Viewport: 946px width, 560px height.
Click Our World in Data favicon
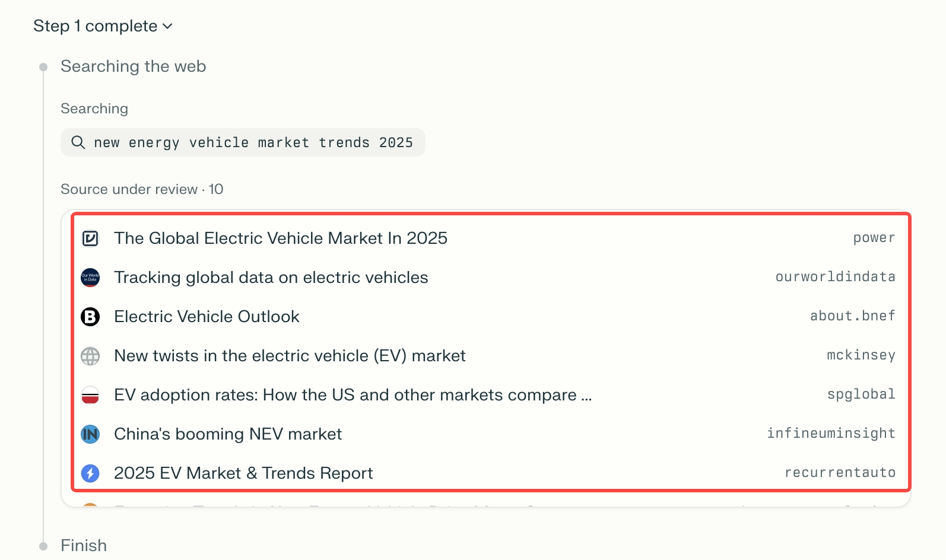[90, 278]
